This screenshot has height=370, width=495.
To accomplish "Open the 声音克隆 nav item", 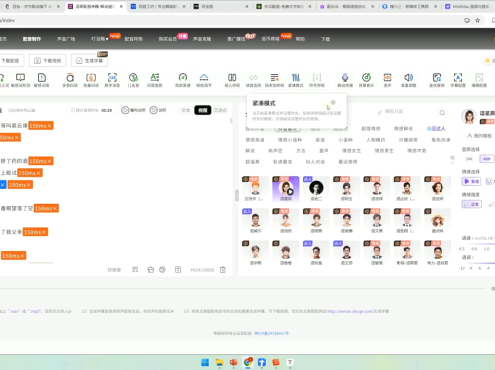I will [x=202, y=39].
